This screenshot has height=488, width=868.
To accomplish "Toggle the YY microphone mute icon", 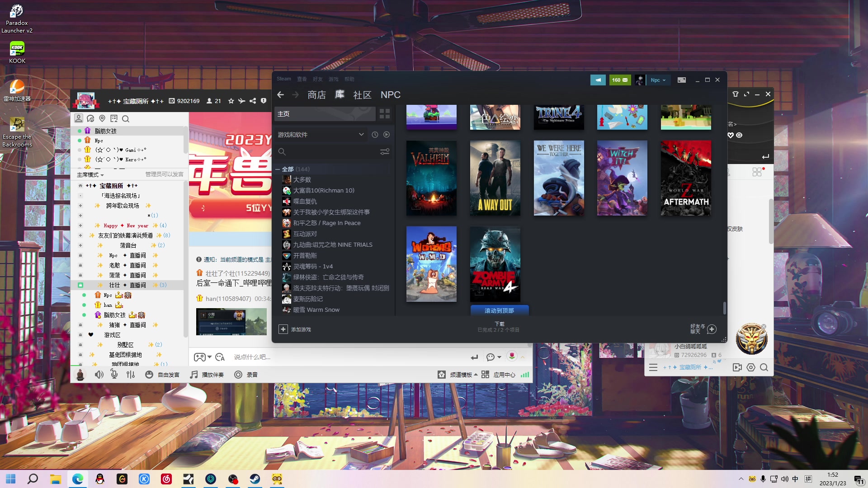I will pos(114,375).
